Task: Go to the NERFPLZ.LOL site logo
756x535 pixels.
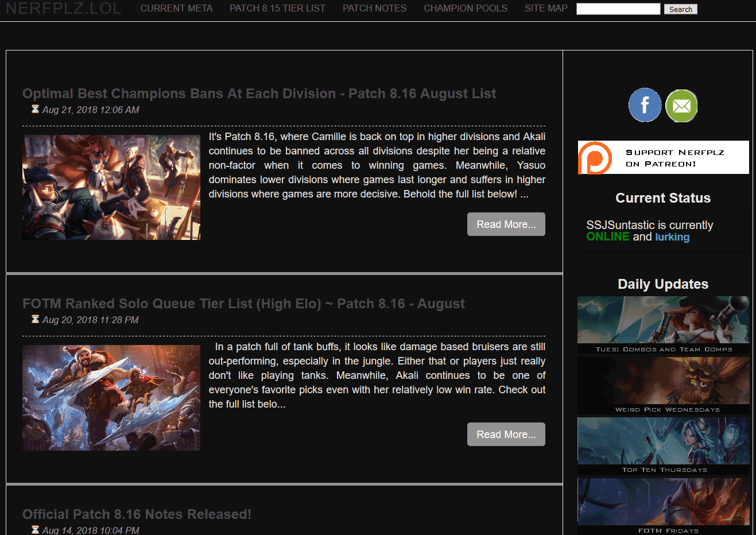Action: coord(64,9)
